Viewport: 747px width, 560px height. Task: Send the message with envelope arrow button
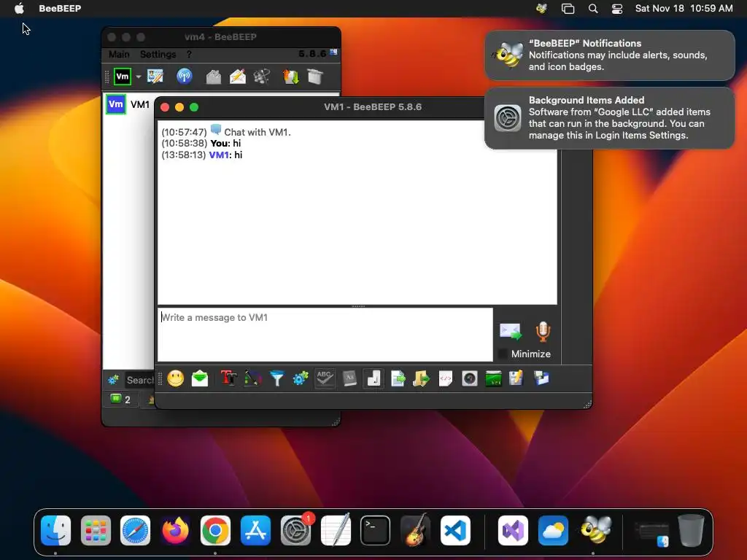pyautogui.click(x=511, y=332)
